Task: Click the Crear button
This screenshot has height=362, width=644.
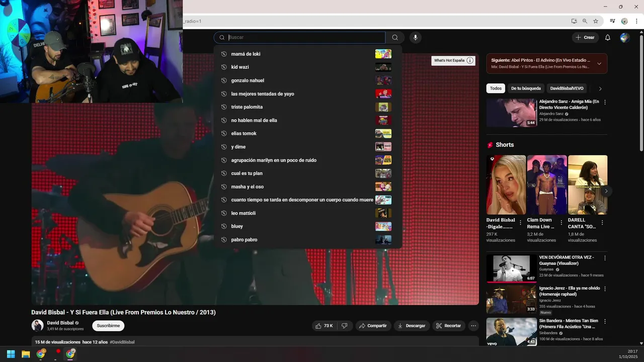Action: click(585, 38)
